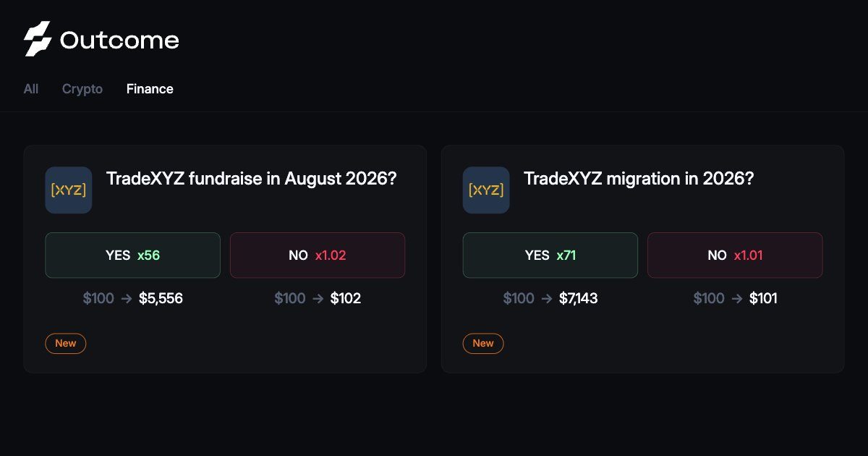Switch to the All tab
The image size is (868, 456).
click(31, 89)
